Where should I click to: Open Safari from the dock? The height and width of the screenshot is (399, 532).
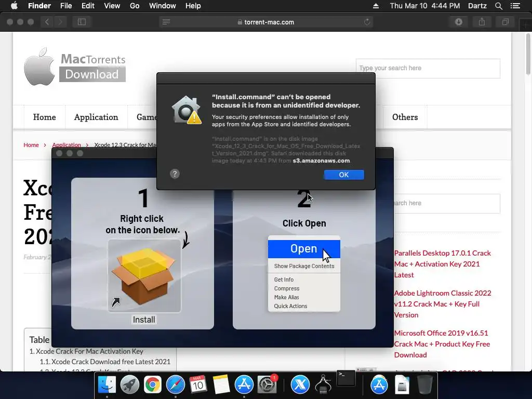point(176,385)
